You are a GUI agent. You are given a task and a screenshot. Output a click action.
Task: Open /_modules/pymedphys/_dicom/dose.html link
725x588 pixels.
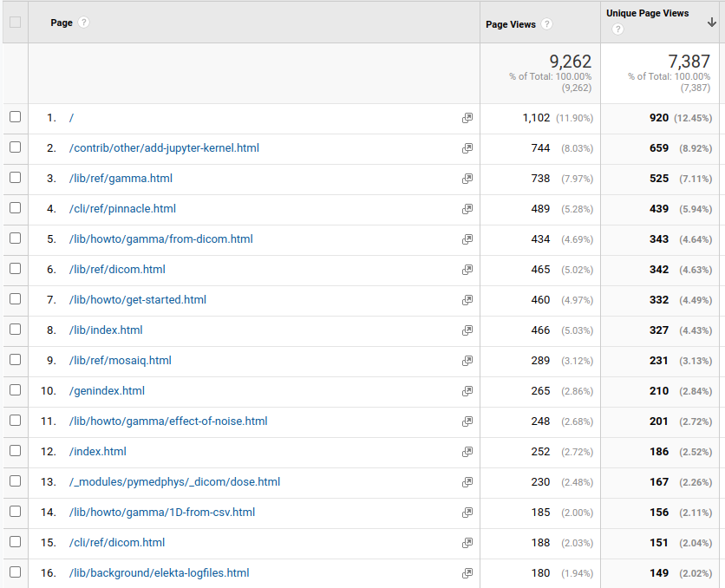click(174, 482)
